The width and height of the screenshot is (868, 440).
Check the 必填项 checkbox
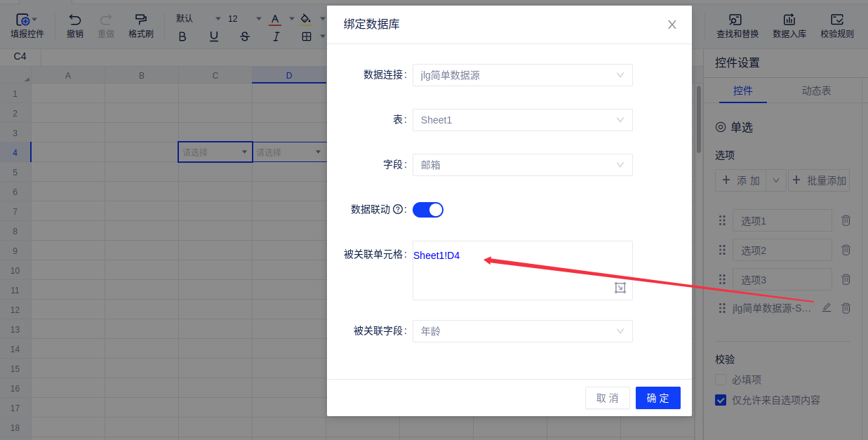coord(721,380)
